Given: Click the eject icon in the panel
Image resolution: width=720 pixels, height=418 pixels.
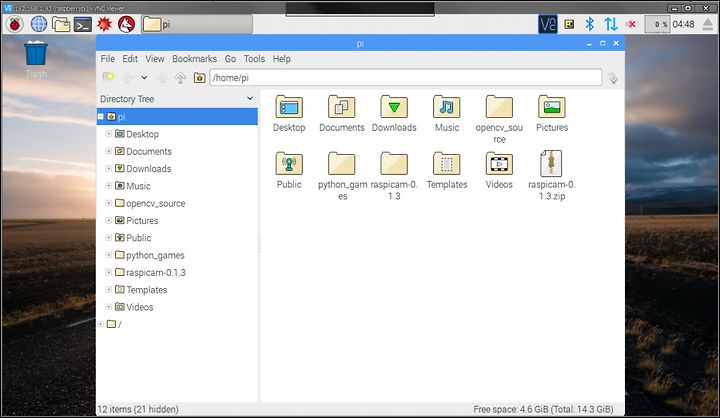Looking at the screenshot, I should click(x=708, y=24).
